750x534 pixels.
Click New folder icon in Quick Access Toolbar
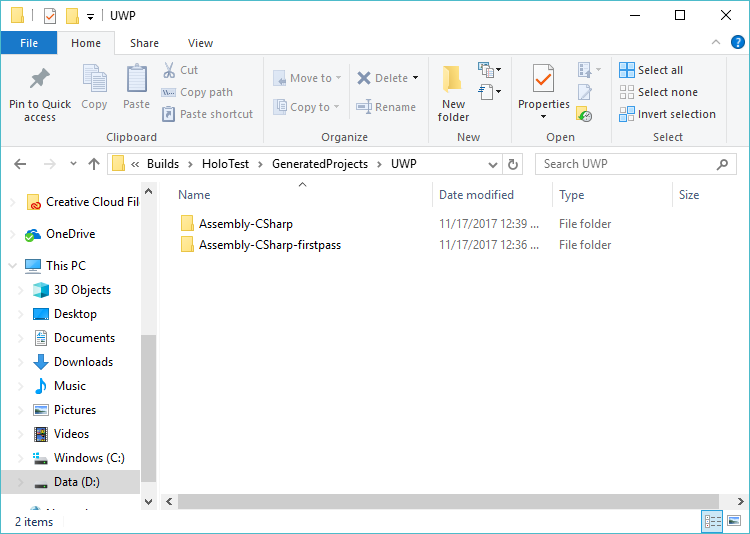point(72,16)
